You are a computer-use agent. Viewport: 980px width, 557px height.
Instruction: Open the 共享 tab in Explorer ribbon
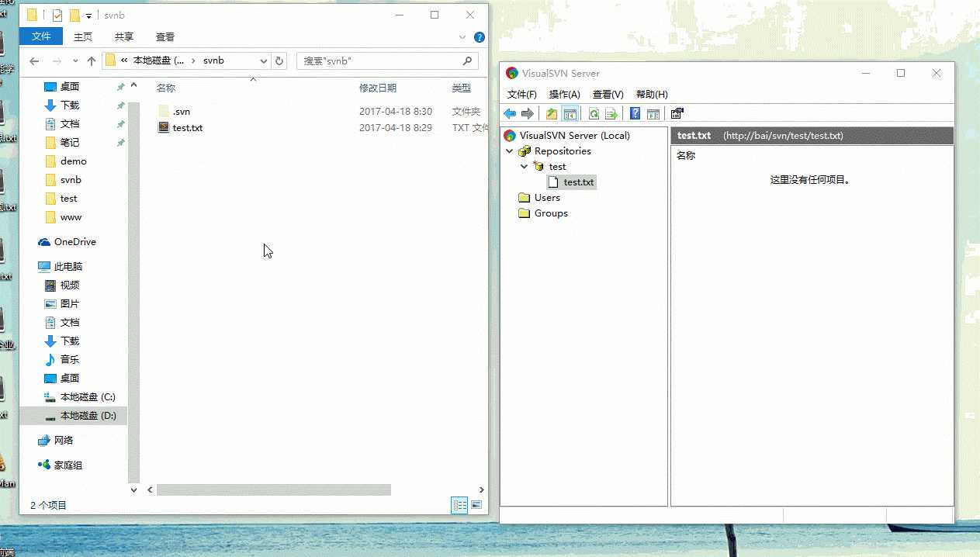coord(124,36)
